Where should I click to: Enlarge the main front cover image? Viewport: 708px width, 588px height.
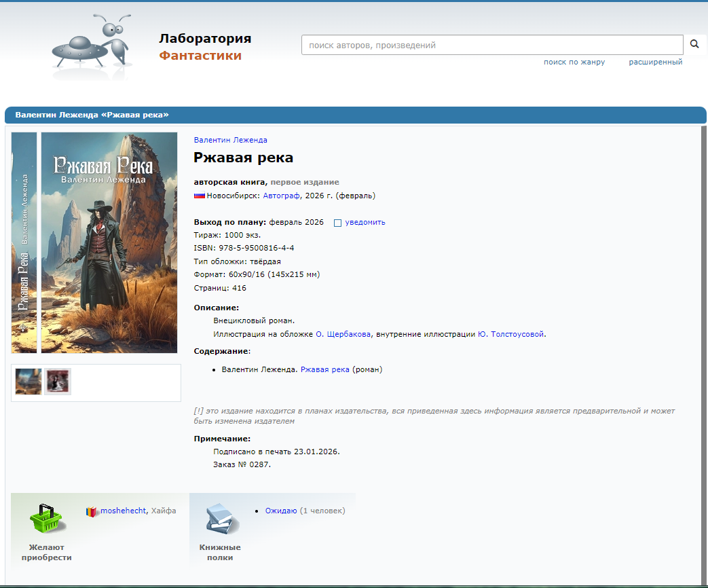109,242
